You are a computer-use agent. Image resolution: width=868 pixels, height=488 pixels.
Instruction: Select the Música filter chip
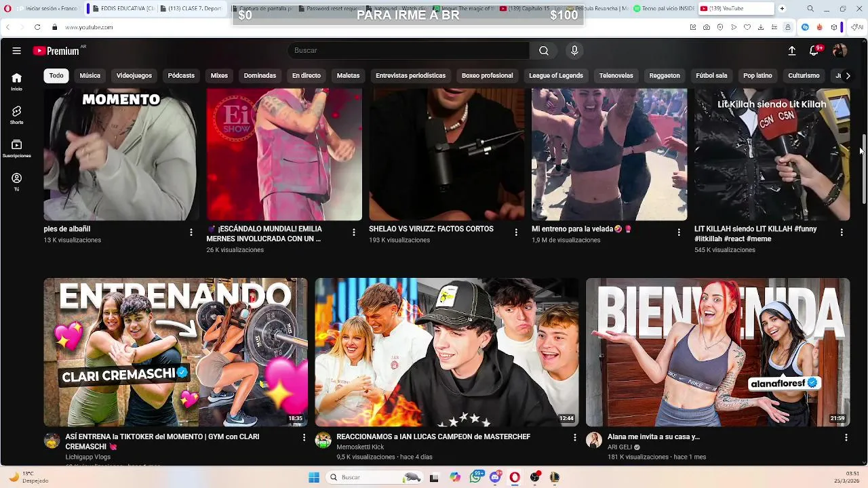[90, 75]
